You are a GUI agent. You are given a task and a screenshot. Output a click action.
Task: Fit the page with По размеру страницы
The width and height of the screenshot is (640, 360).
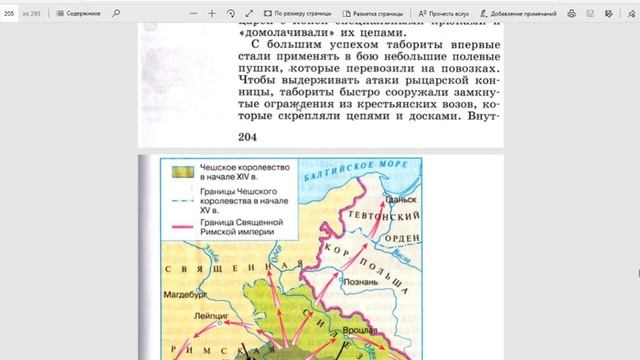point(298,13)
